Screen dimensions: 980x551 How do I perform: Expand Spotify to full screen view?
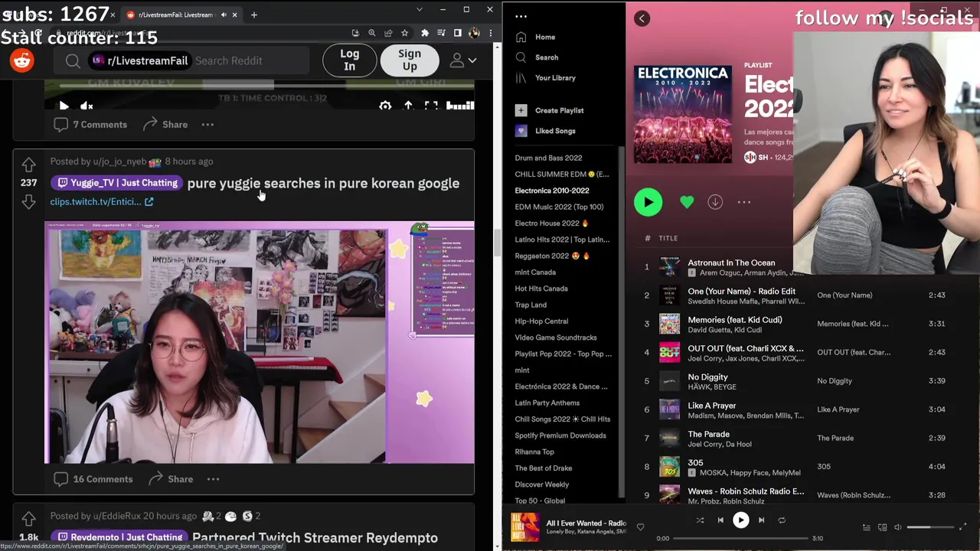(x=962, y=527)
